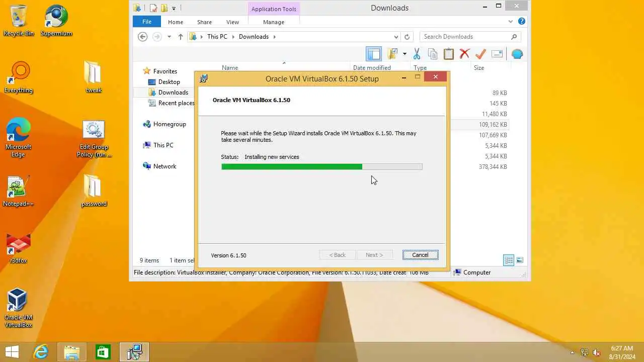Open the Home ribbon tab
The image size is (644, 362).
pos(176,22)
